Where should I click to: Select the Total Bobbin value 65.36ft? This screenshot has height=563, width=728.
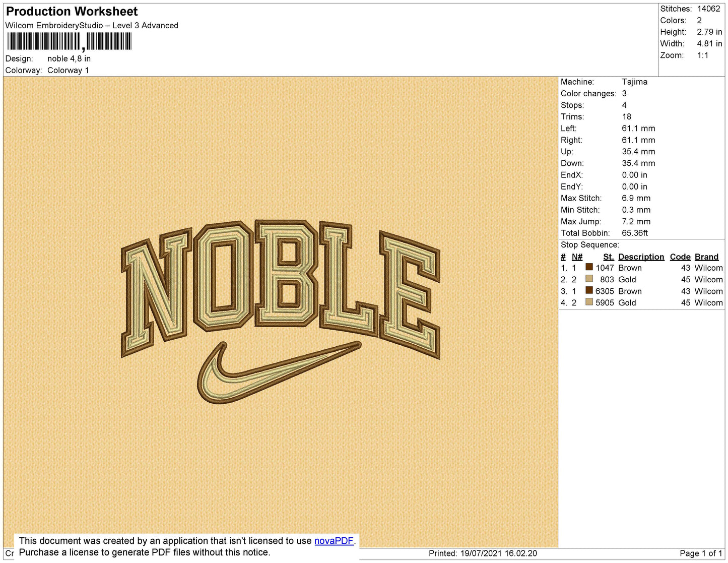tap(635, 233)
